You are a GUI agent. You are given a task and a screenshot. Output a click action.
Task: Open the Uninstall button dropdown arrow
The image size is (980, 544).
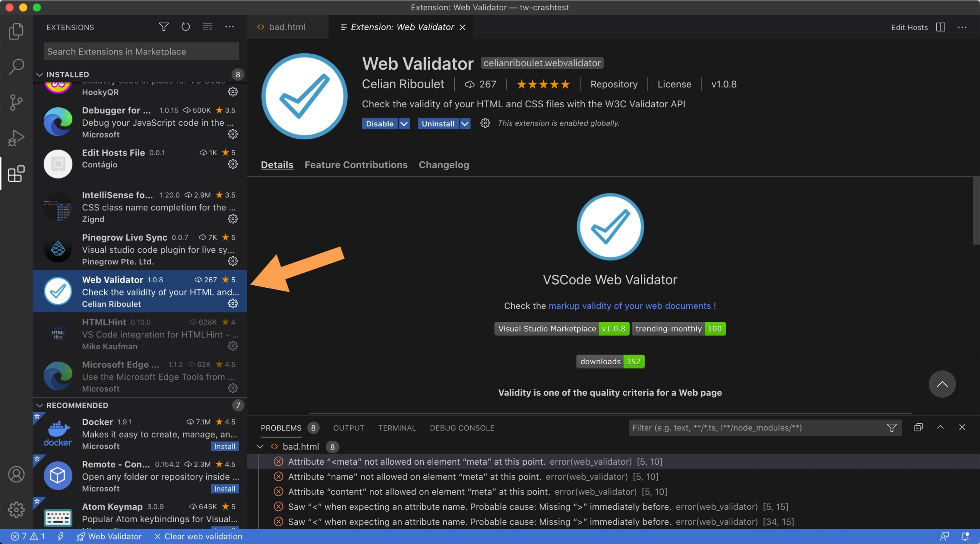pyautogui.click(x=465, y=124)
